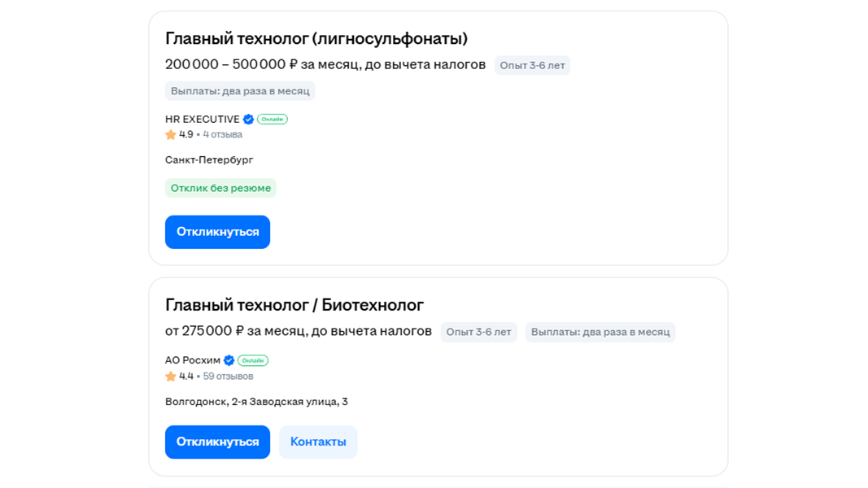The height and width of the screenshot is (488, 868).
Task: Click the star icon next to 4.9 rating
Action: pos(171,135)
